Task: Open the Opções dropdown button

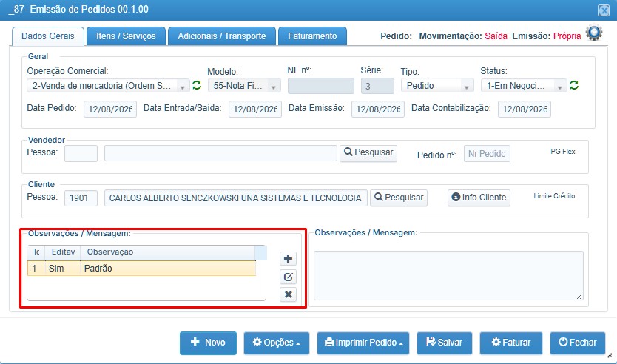Action: 276,343
